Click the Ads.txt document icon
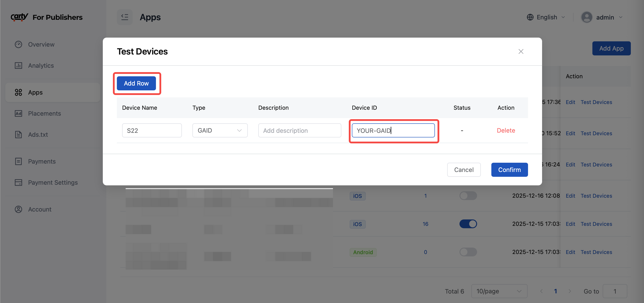The image size is (644, 303). point(18,135)
